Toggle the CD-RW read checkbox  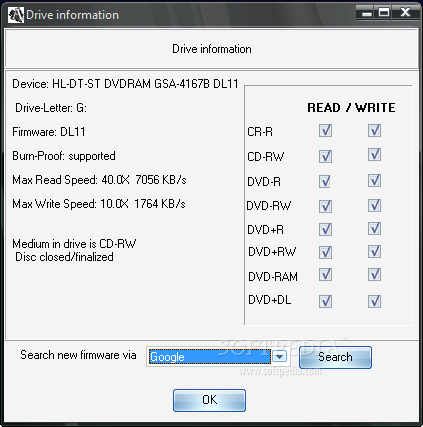pos(325,156)
